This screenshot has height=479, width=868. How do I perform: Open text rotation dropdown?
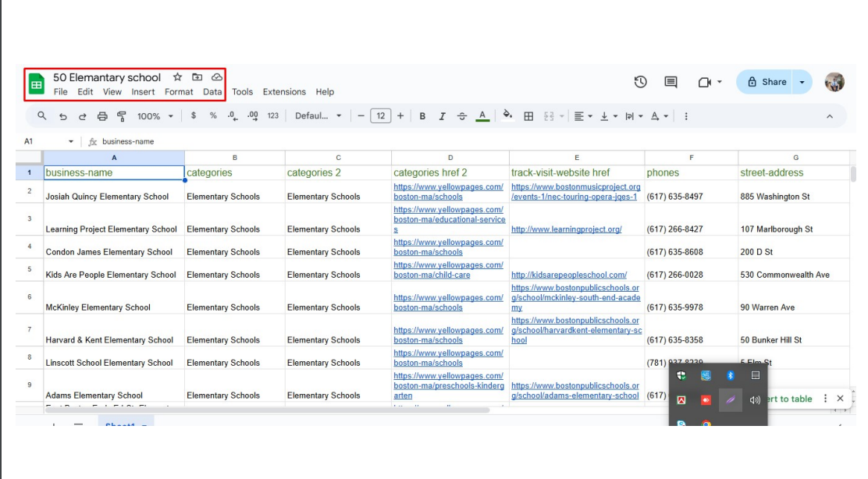pyautogui.click(x=660, y=116)
